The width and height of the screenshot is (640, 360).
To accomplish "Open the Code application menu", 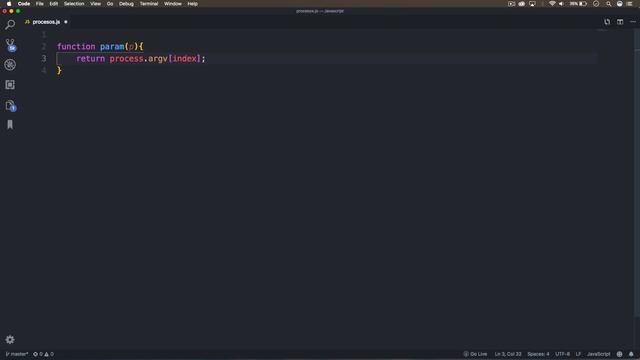I will [24, 4].
